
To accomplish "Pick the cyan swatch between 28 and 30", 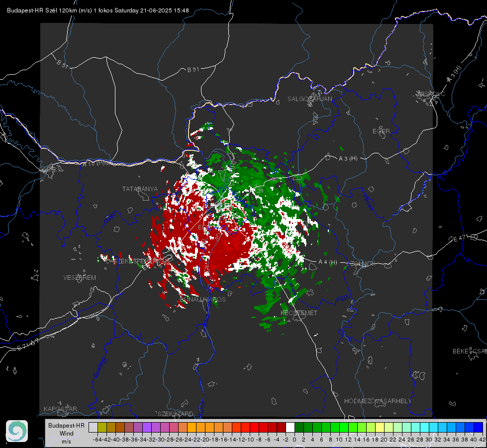I will coord(424,427).
